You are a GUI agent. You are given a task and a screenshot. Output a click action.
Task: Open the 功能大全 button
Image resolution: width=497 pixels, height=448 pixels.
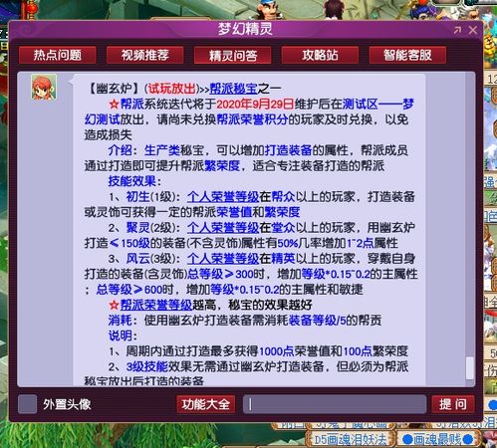click(206, 404)
